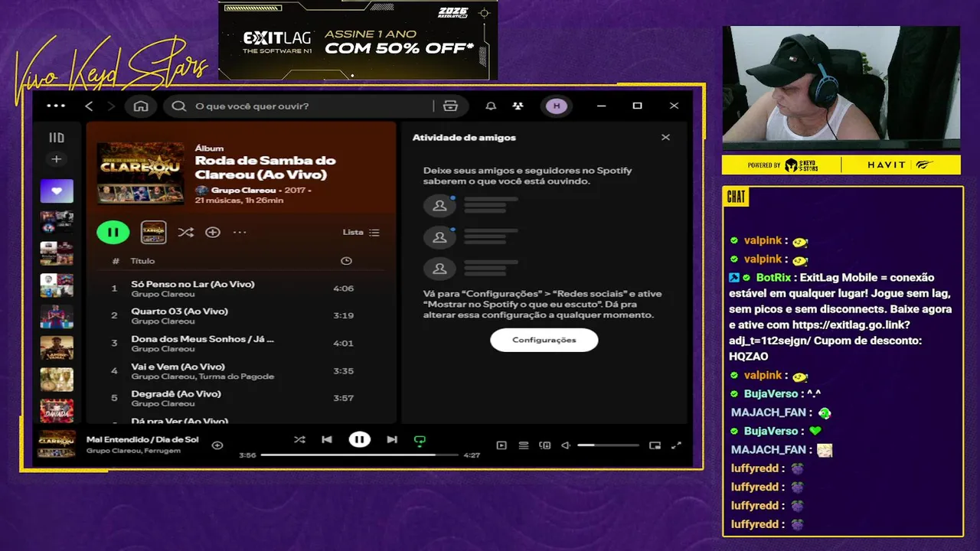Open the 'Lista' view dropdown

coord(361,232)
